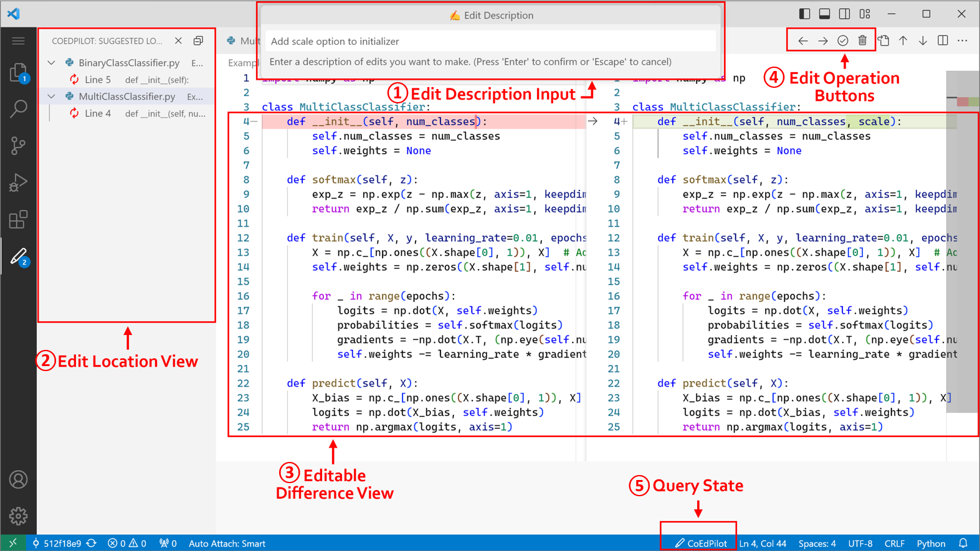Click the remote window icon in the status bar
The width and height of the screenshot is (980, 551).
tap(13, 544)
